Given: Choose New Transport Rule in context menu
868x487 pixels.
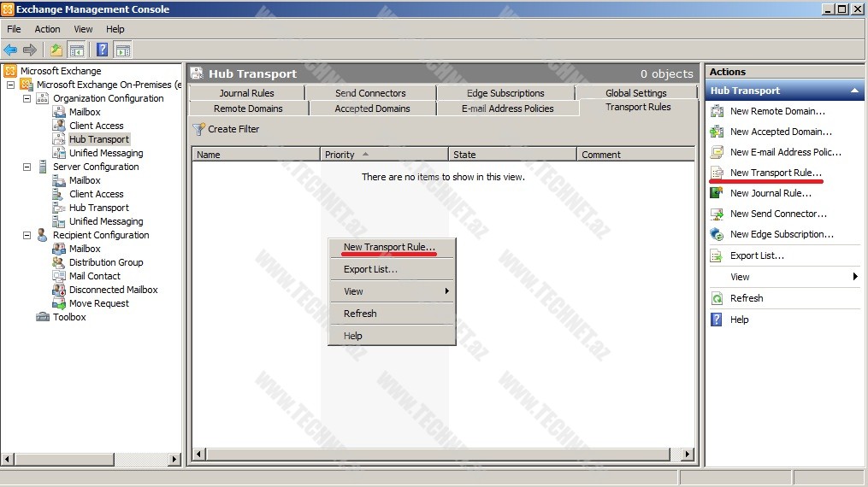Looking at the screenshot, I should 389,247.
